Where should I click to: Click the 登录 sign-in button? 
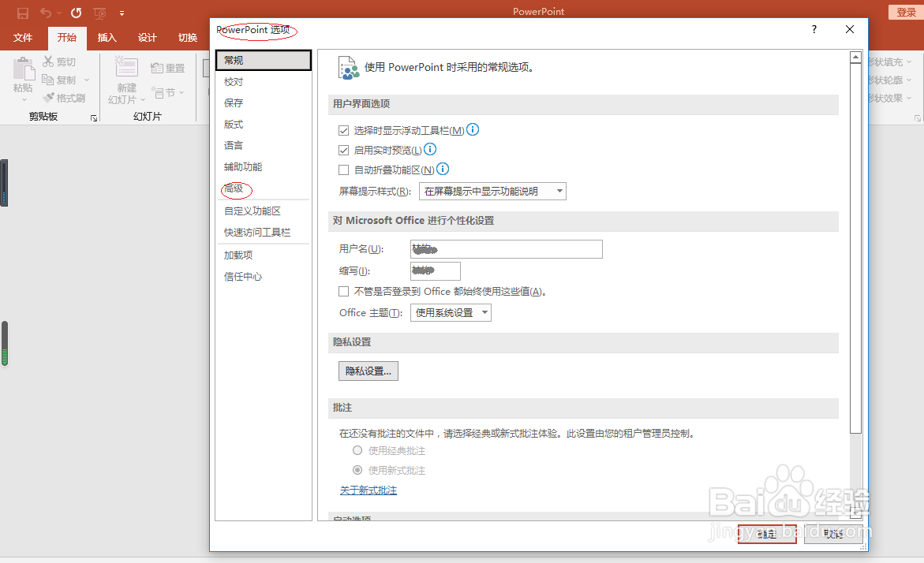click(906, 12)
